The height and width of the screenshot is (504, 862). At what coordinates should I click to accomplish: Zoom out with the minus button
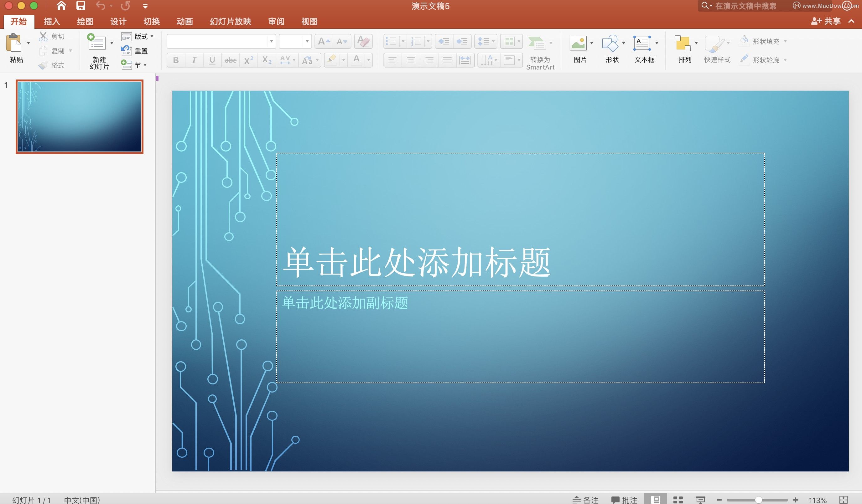pos(719,500)
